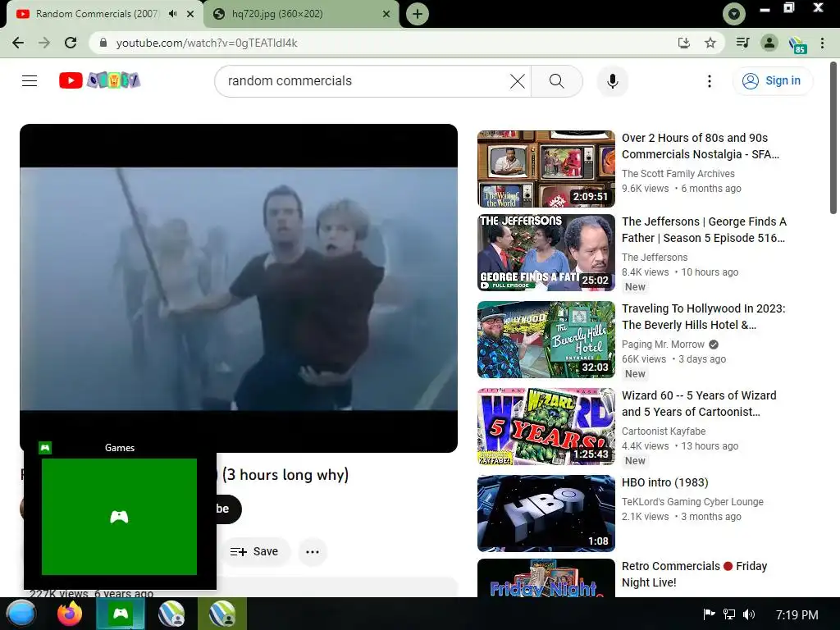Click the video player to pause
The height and width of the screenshot is (630, 840).
click(239, 288)
